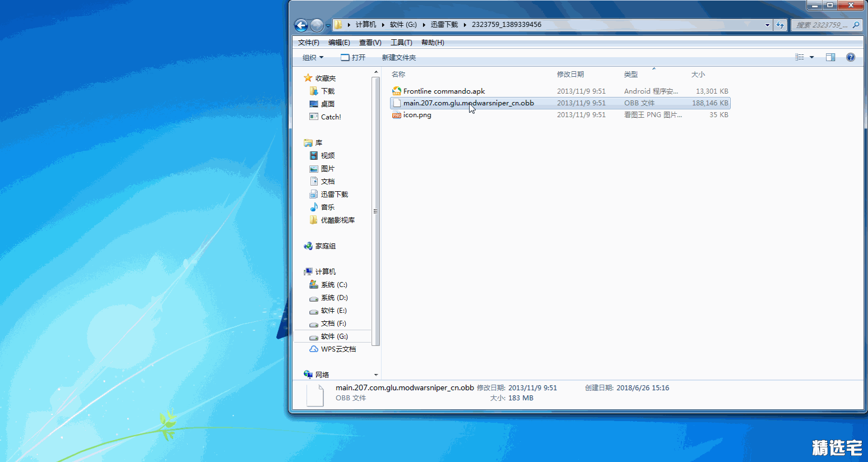
Task: Open the 工具(T) menu
Action: tap(401, 43)
